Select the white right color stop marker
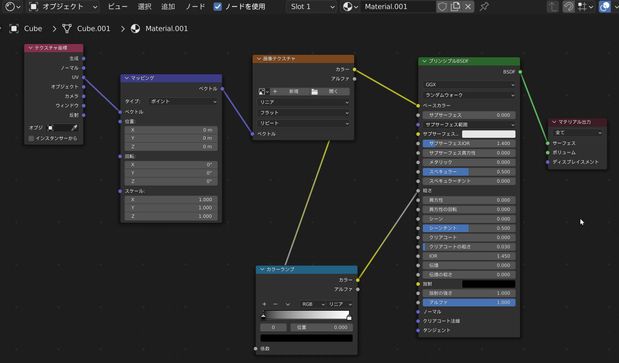Image resolution: width=619 pixels, height=363 pixels. pos(349,316)
